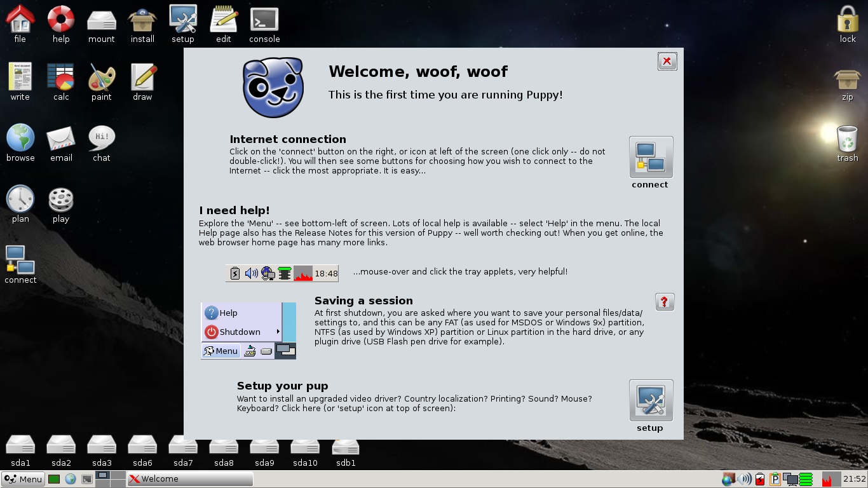Viewport: 868px width, 488px height.
Task: Open the sda2 drive icon
Action: [61, 445]
